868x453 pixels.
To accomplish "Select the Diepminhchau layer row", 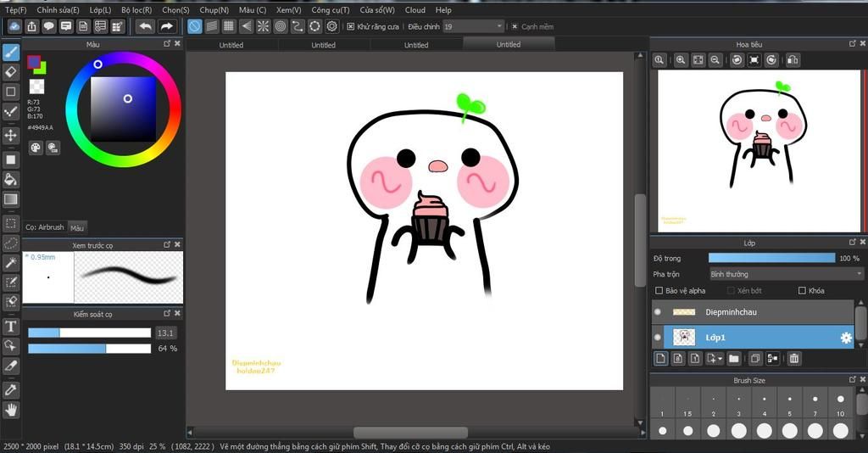I will (753, 312).
